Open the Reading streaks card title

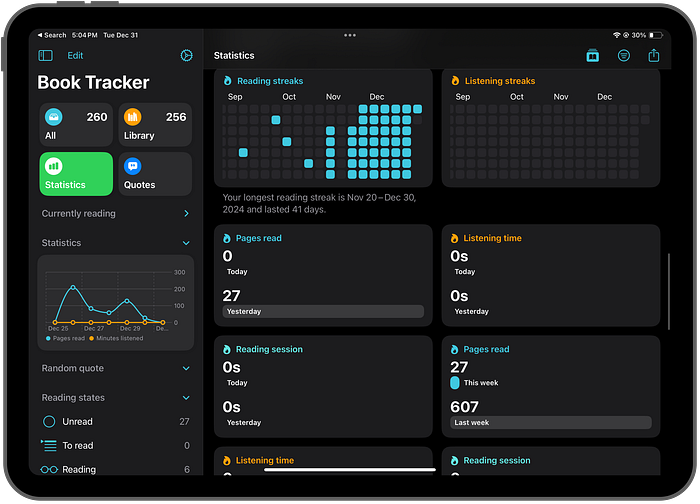[x=270, y=81]
